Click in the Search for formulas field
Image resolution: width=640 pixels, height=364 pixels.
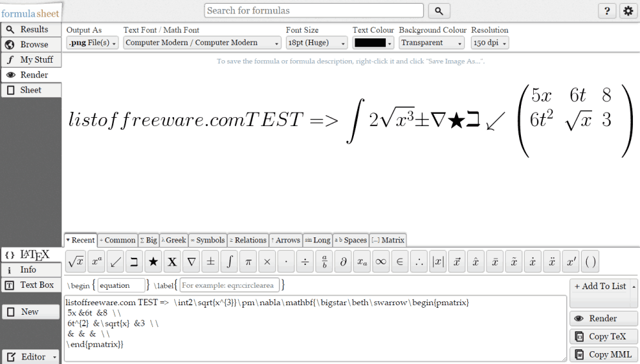click(314, 11)
